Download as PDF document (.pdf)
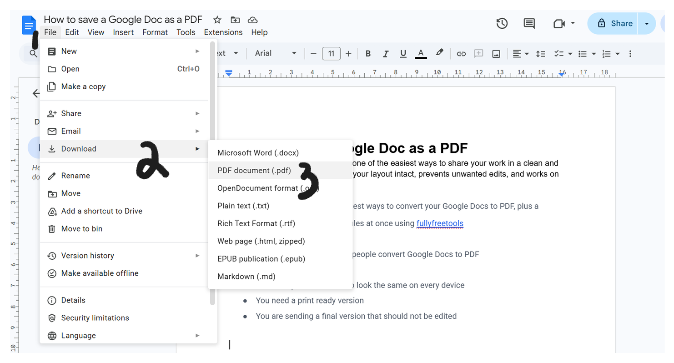 coord(280,170)
